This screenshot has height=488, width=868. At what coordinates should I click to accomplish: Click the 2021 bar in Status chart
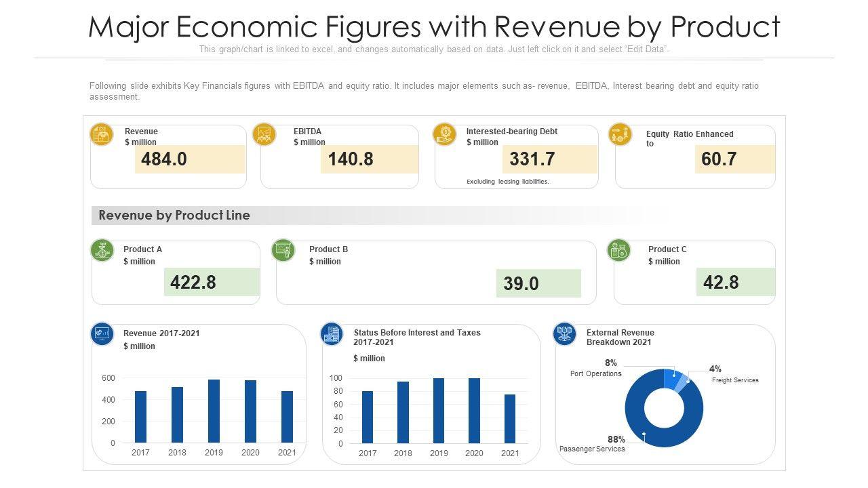510,418
